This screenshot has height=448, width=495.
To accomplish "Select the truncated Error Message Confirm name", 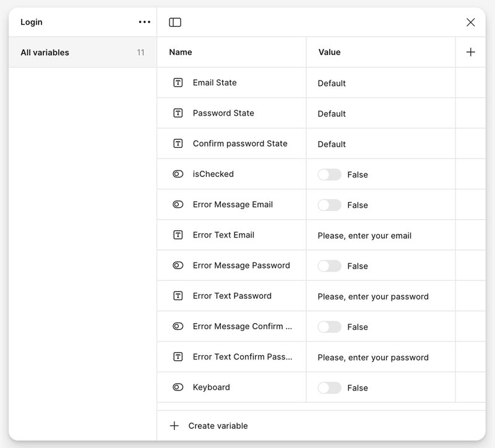I will [243, 326].
